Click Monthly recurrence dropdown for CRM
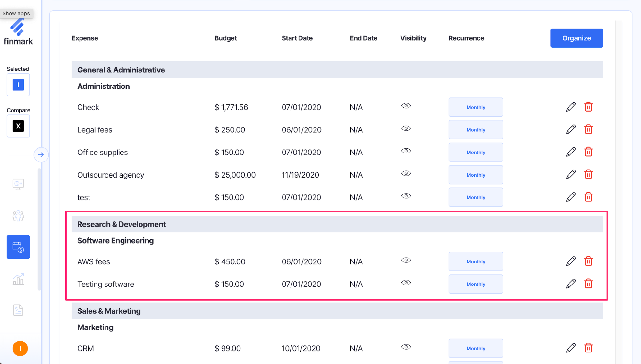The height and width of the screenshot is (364, 641). pos(476,348)
